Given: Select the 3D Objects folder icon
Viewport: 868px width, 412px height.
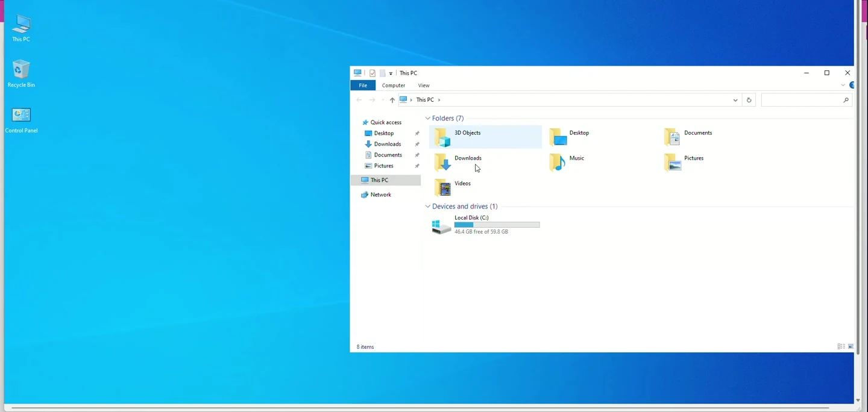Looking at the screenshot, I should click(442, 137).
